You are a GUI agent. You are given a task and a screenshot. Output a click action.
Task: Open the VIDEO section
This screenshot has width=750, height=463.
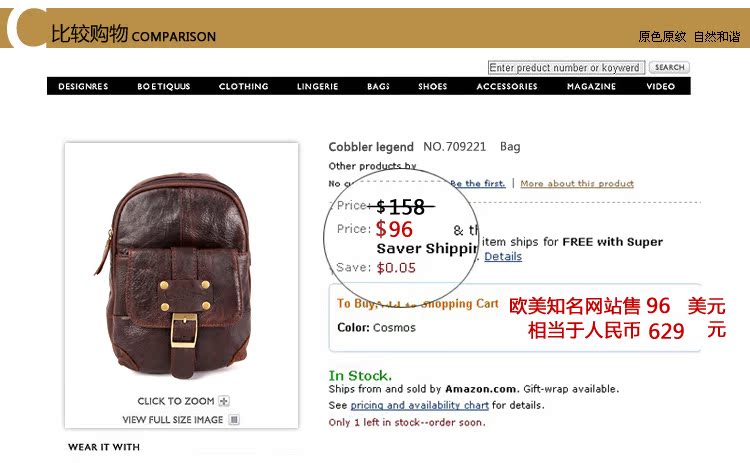click(661, 87)
